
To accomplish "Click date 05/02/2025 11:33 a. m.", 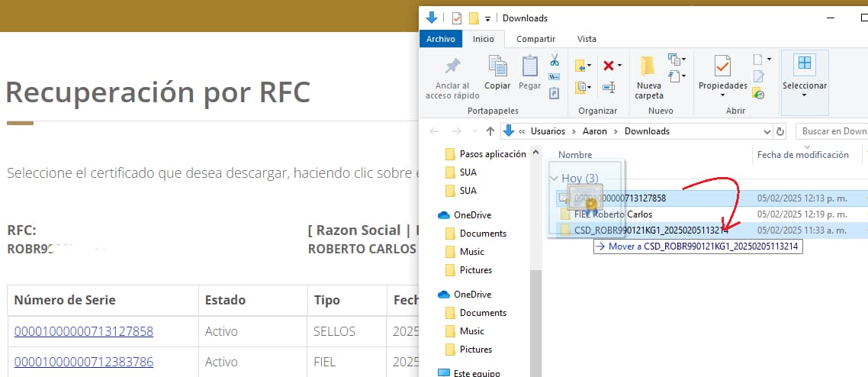I will click(x=802, y=230).
